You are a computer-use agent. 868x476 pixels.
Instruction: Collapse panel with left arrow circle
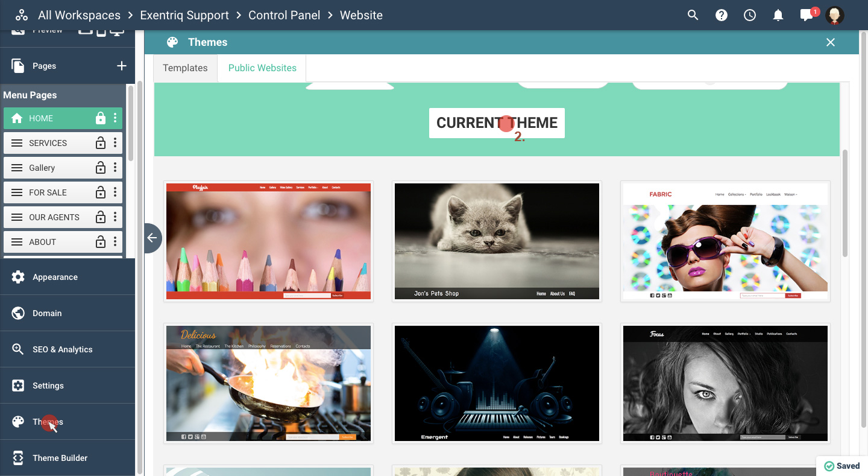(x=152, y=238)
